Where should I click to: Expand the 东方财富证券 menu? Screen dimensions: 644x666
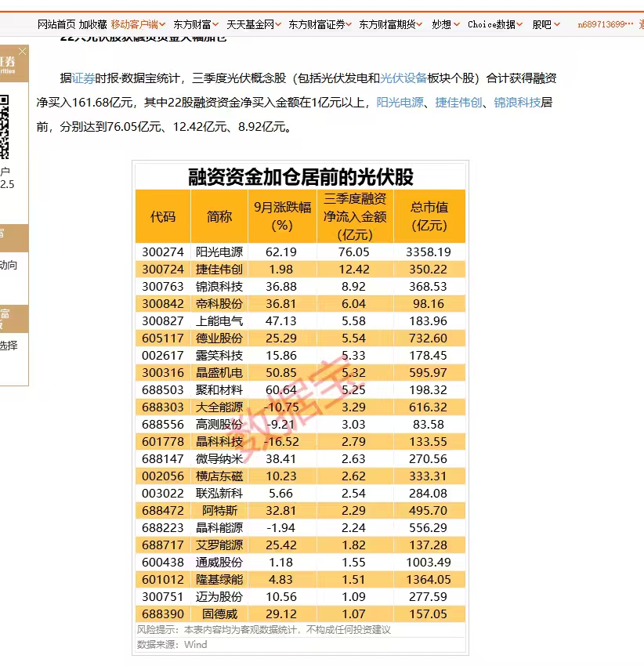tap(320, 24)
